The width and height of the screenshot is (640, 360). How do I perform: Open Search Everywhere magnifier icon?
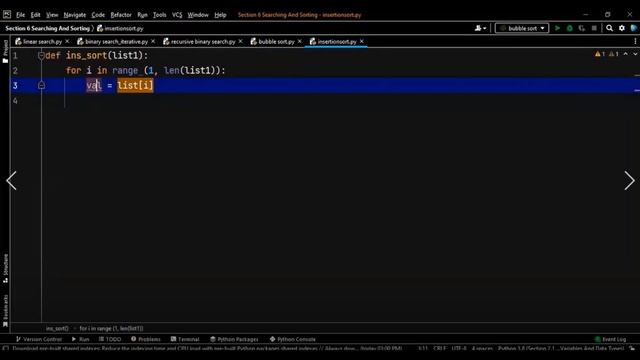coord(609,28)
